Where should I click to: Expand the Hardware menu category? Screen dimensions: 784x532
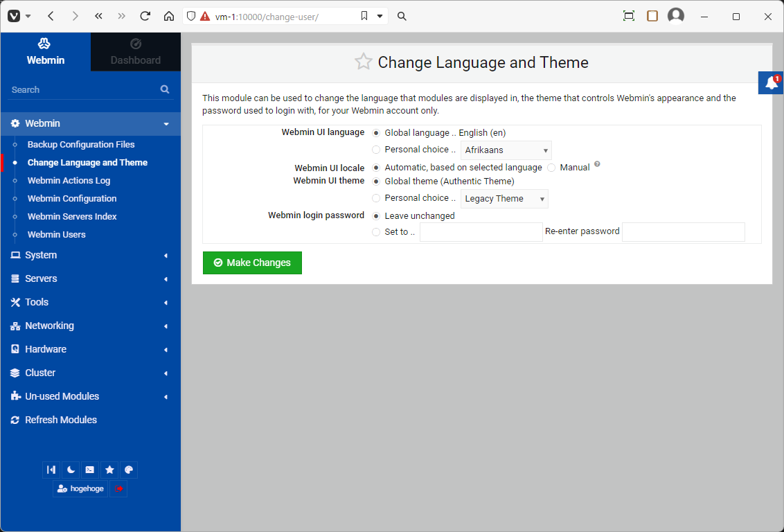(x=91, y=349)
